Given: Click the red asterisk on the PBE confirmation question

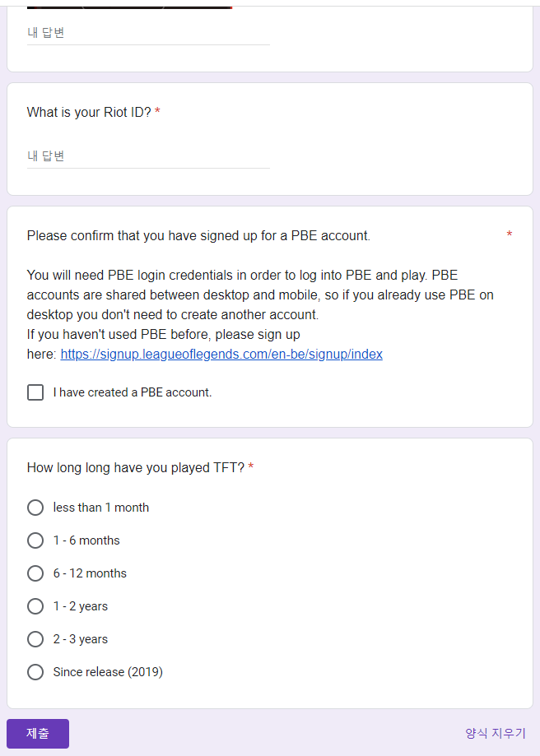Looking at the screenshot, I should click(x=510, y=235).
